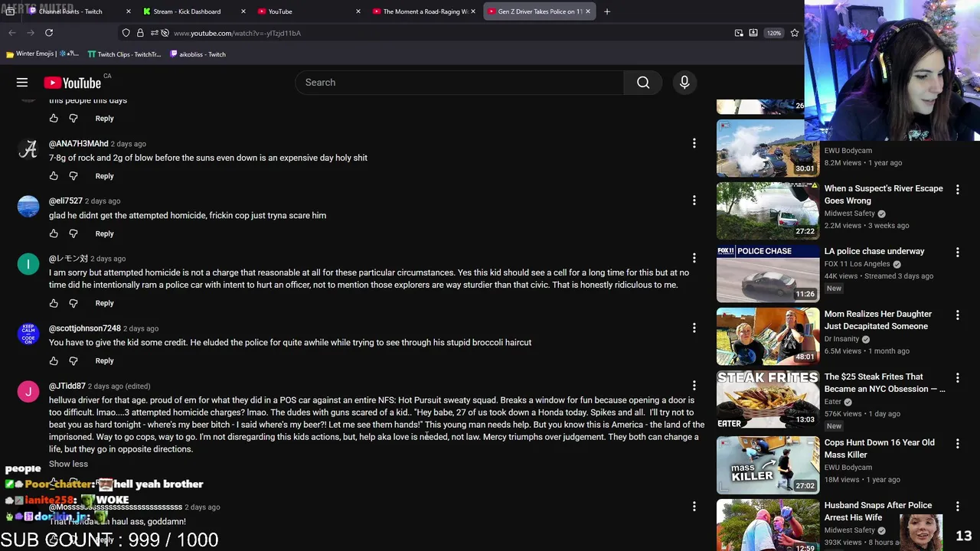Like the @scottjohnson7248 comment
The height and width of the screenshot is (551, 980).
pyautogui.click(x=54, y=360)
